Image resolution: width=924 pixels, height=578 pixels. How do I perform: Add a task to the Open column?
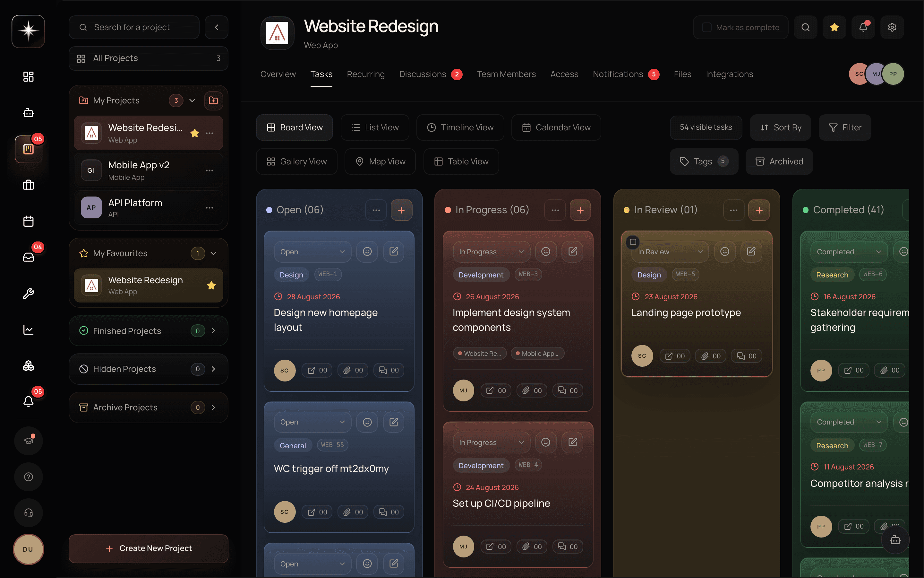tap(401, 210)
